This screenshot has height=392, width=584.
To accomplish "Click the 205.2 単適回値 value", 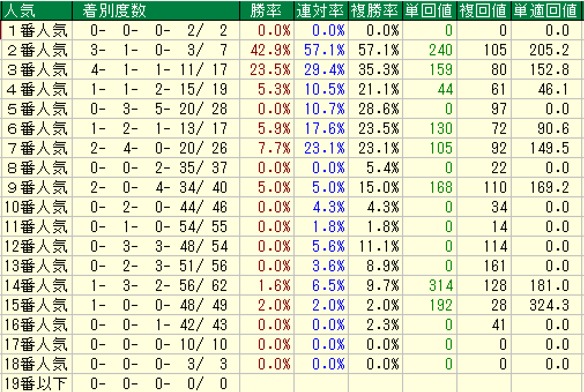I will [549, 50].
